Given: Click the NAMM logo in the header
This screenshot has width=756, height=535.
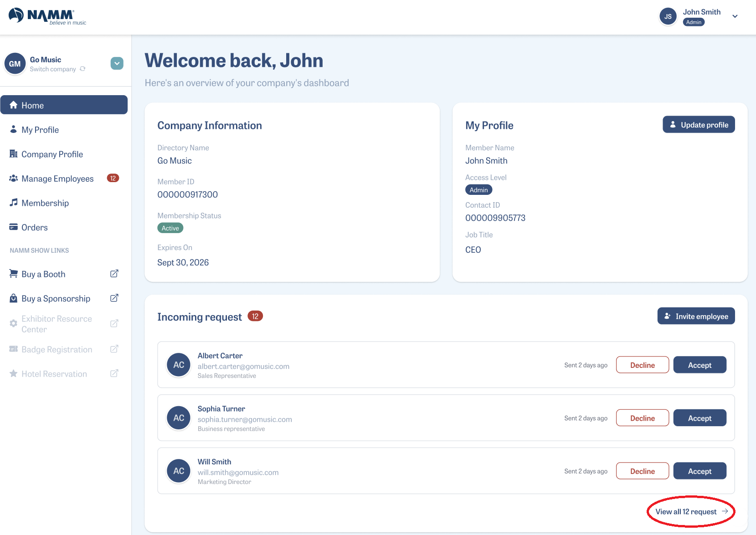Looking at the screenshot, I should (x=47, y=16).
